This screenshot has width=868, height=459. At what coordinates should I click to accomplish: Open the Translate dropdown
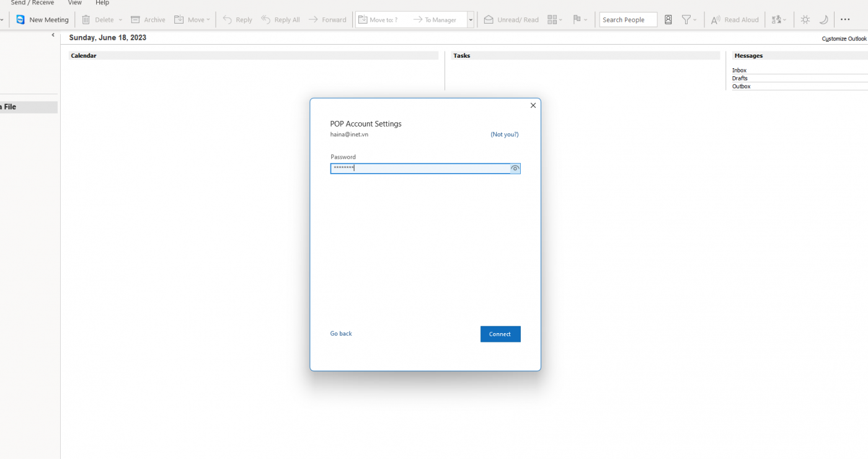(779, 20)
